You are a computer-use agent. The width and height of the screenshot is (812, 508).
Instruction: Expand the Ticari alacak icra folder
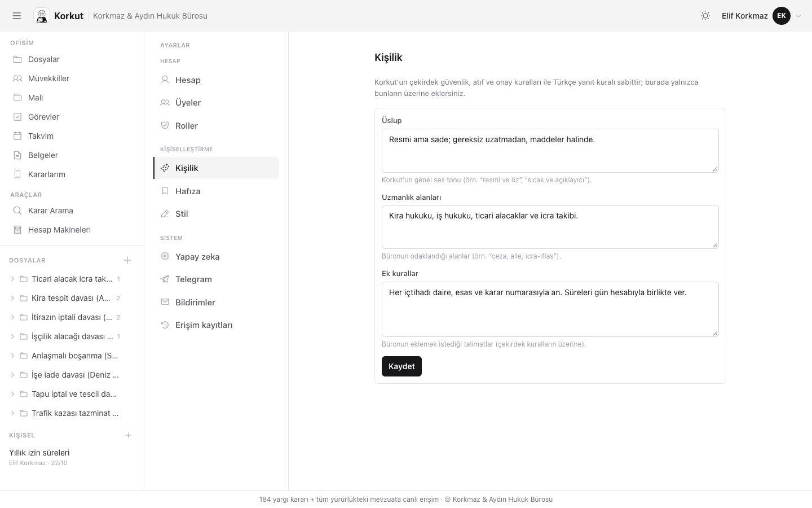pos(12,279)
